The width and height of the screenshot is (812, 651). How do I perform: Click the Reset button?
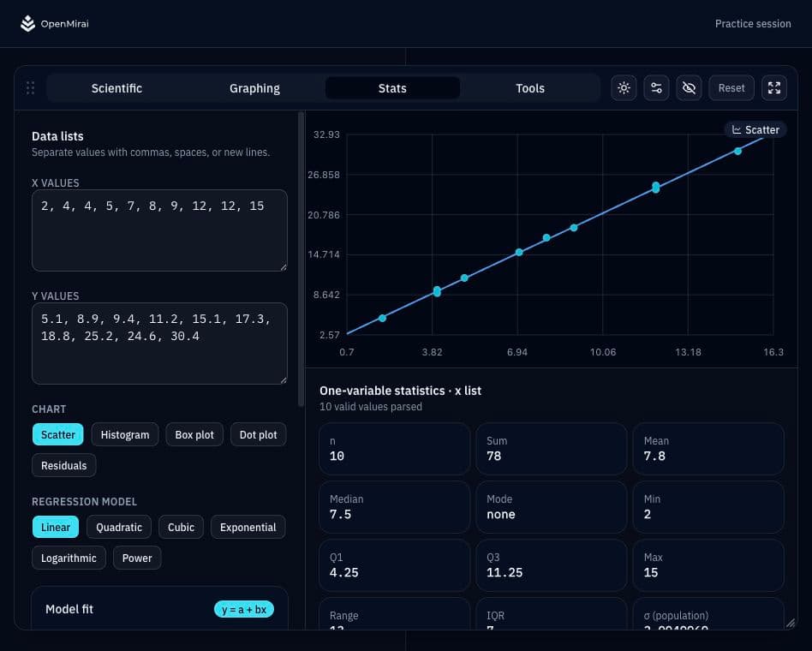[731, 88]
